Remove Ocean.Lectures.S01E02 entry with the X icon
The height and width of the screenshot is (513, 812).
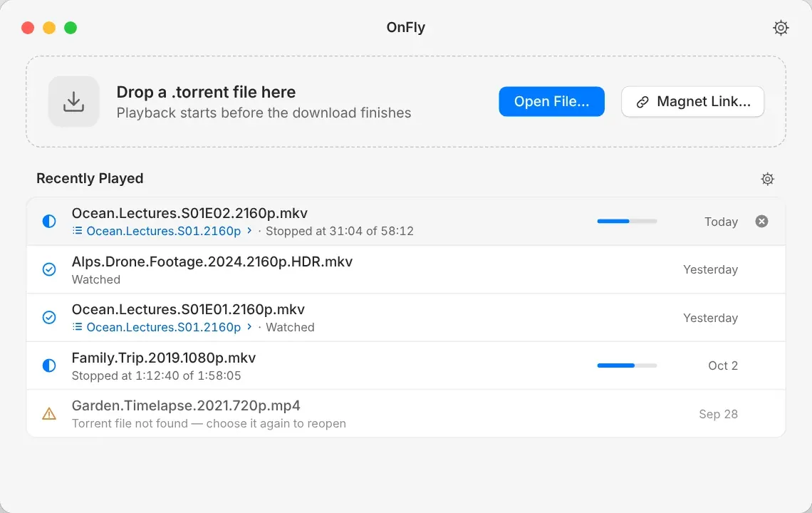[761, 222]
